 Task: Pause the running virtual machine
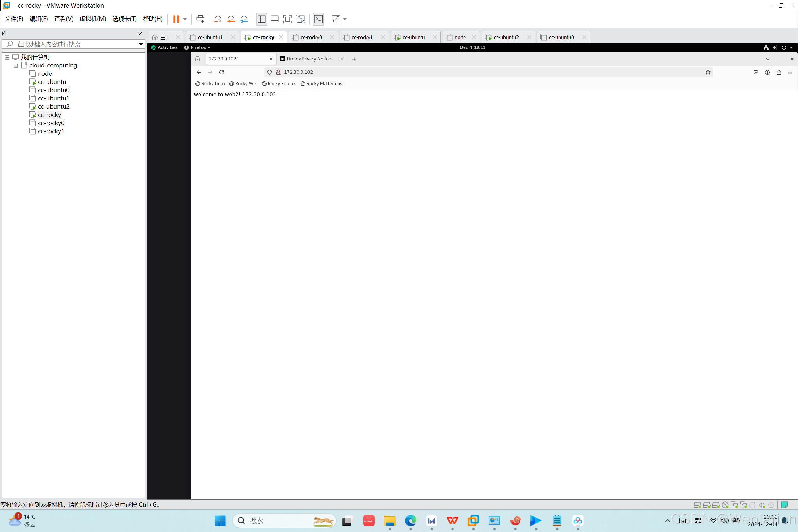pyautogui.click(x=176, y=19)
